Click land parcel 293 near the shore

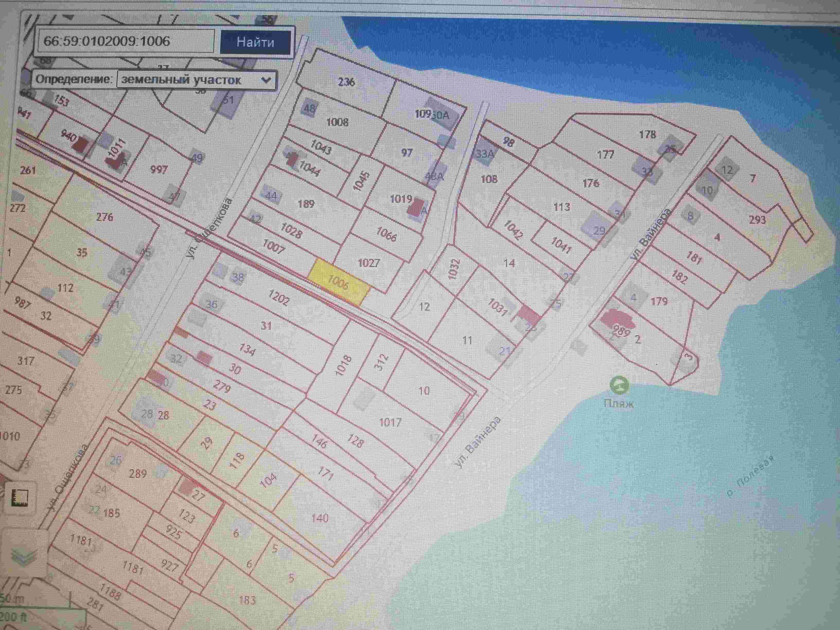[757, 220]
